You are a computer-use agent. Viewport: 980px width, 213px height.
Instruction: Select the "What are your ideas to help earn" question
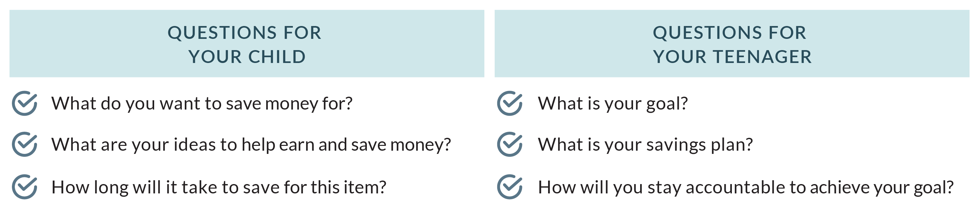(251, 145)
